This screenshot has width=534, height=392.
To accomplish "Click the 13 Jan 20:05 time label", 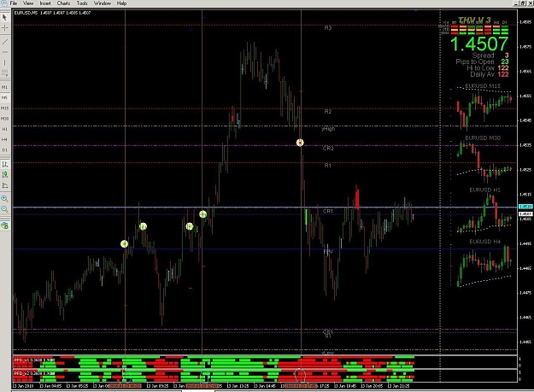I will tap(372, 386).
